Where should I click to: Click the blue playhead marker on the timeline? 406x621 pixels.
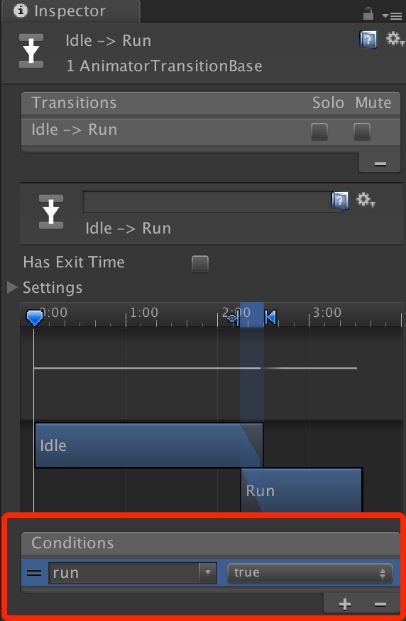click(35, 318)
